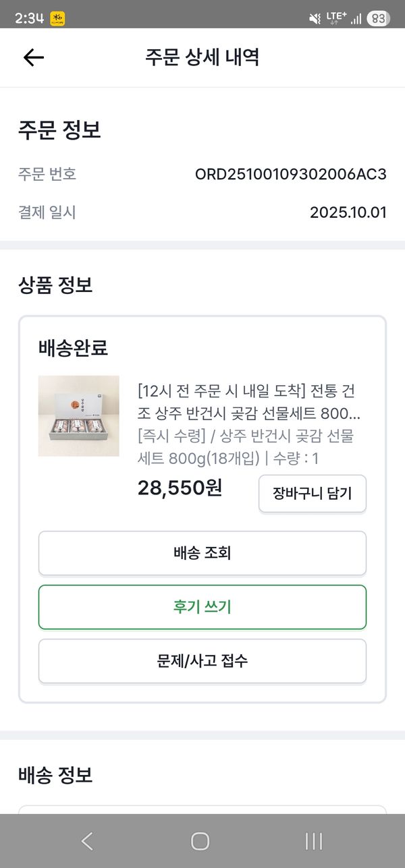Select the 문제/사고 접수 button

pos(202,661)
